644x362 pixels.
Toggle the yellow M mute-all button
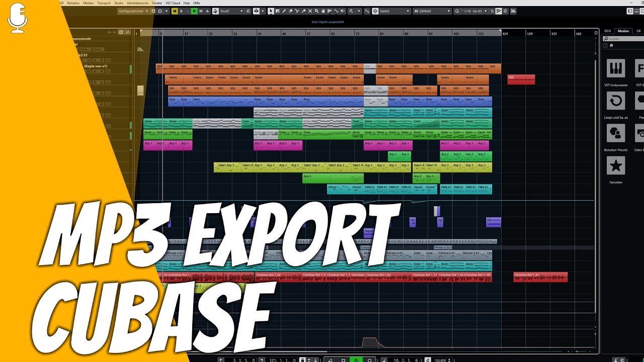pos(174,11)
